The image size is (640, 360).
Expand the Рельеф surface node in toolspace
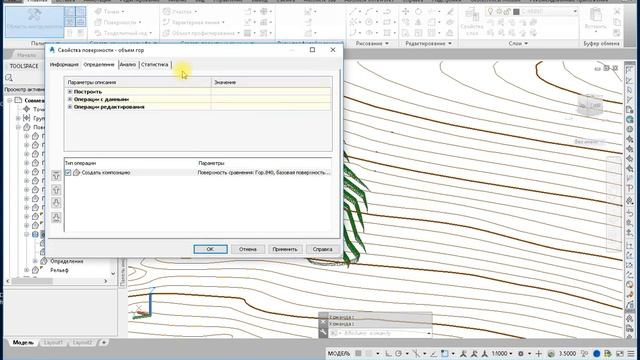pos(27,270)
